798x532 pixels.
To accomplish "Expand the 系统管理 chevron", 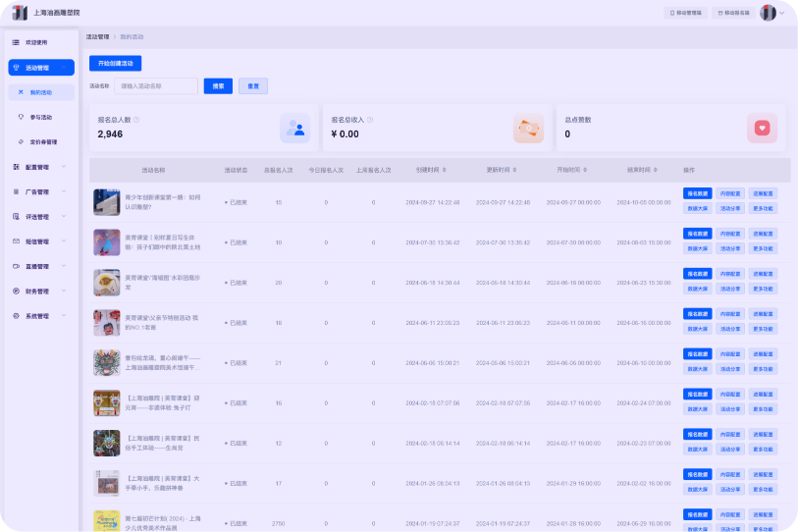I will pos(64,316).
